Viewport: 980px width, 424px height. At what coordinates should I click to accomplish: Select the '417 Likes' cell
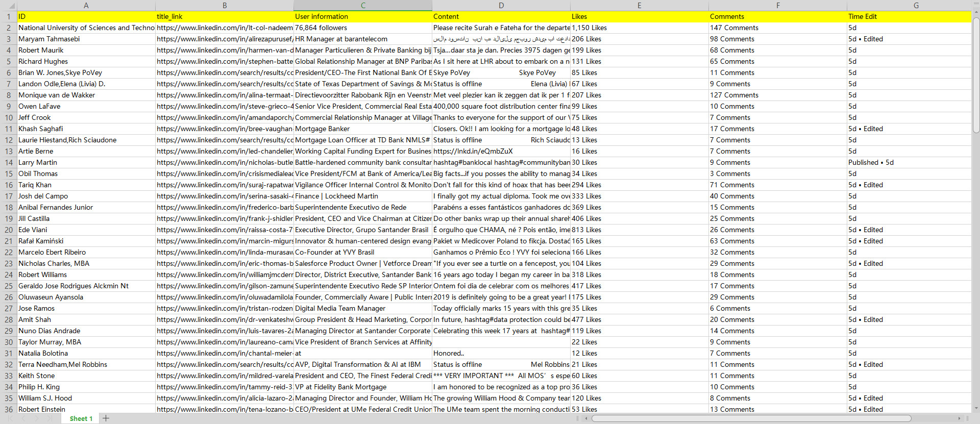pos(640,286)
